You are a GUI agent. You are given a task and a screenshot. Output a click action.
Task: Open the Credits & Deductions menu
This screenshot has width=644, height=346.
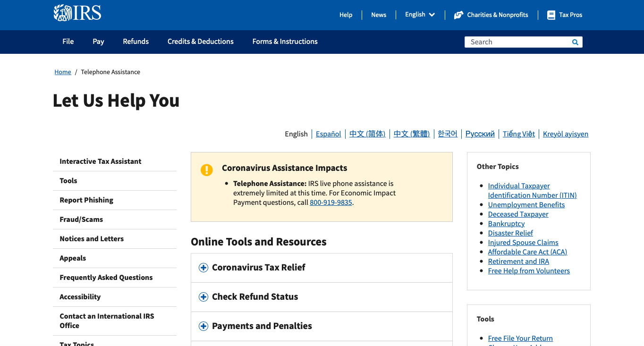click(x=201, y=42)
